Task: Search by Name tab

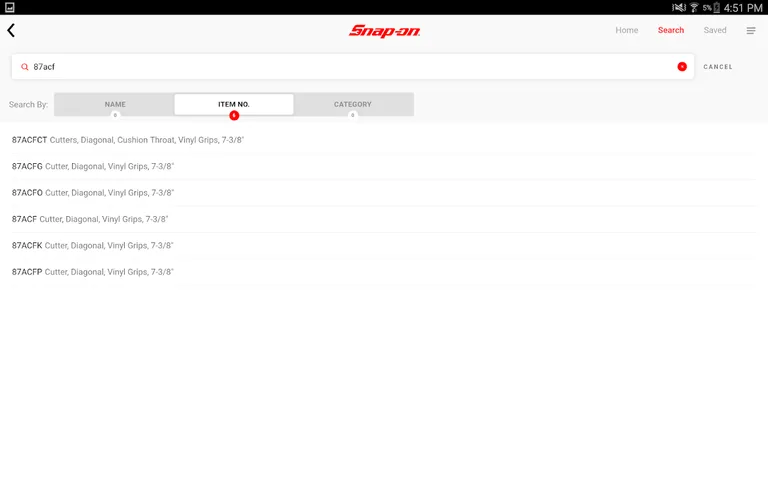Action: (x=115, y=104)
